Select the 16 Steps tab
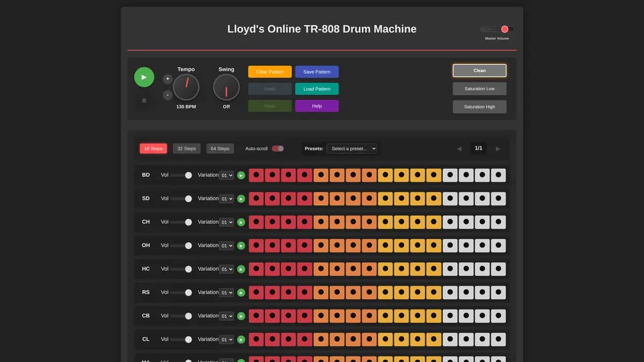The height and width of the screenshot is (362, 644). pos(153,149)
